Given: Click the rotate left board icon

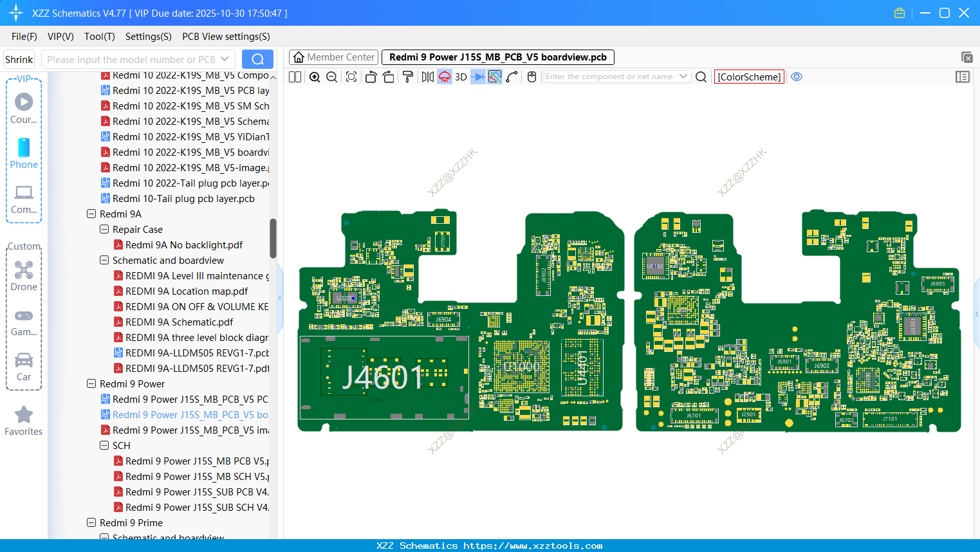Looking at the screenshot, I should 371,77.
